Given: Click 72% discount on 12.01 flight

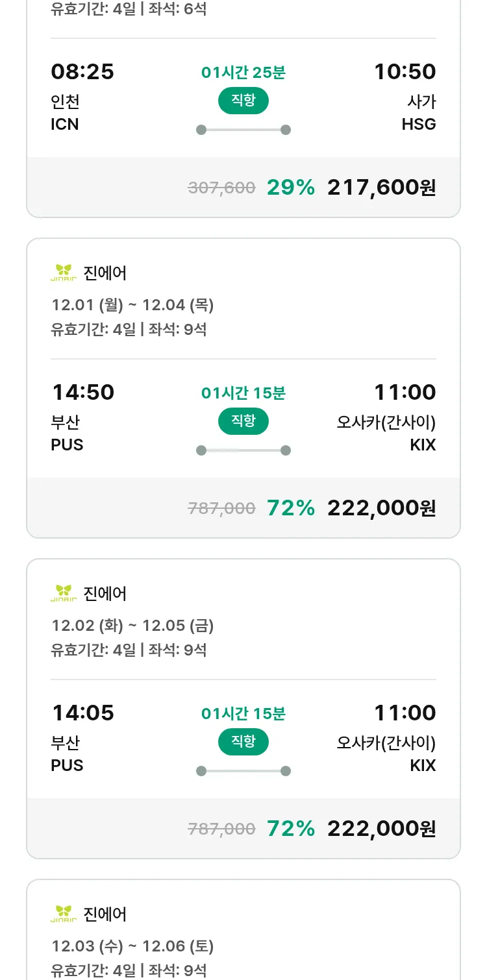Looking at the screenshot, I should point(290,508).
